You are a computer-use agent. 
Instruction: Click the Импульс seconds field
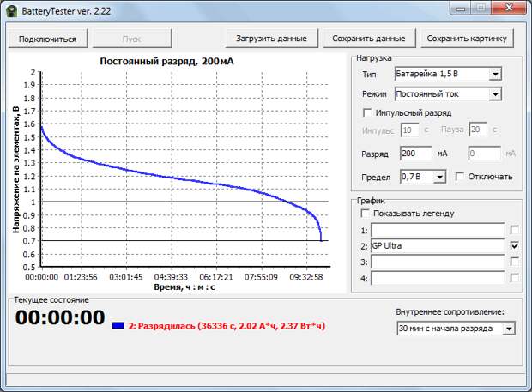click(x=410, y=130)
